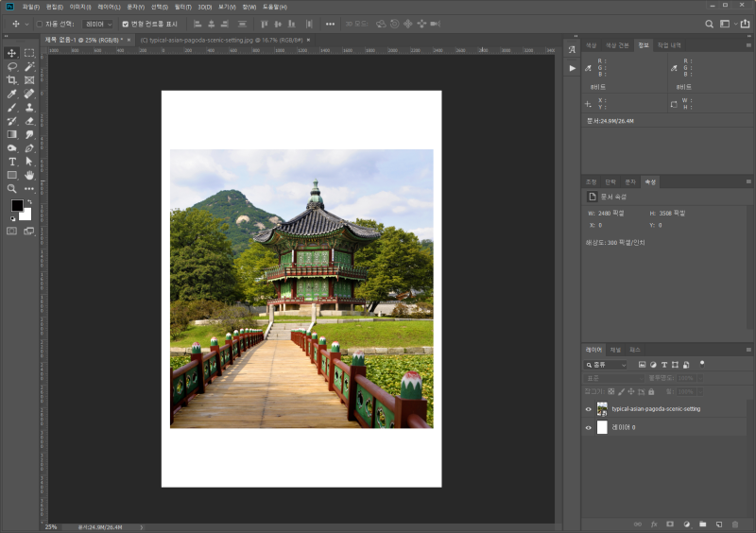This screenshot has height=533, width=756.
Task: Add a layer mask button
Action: click(670, 524)
